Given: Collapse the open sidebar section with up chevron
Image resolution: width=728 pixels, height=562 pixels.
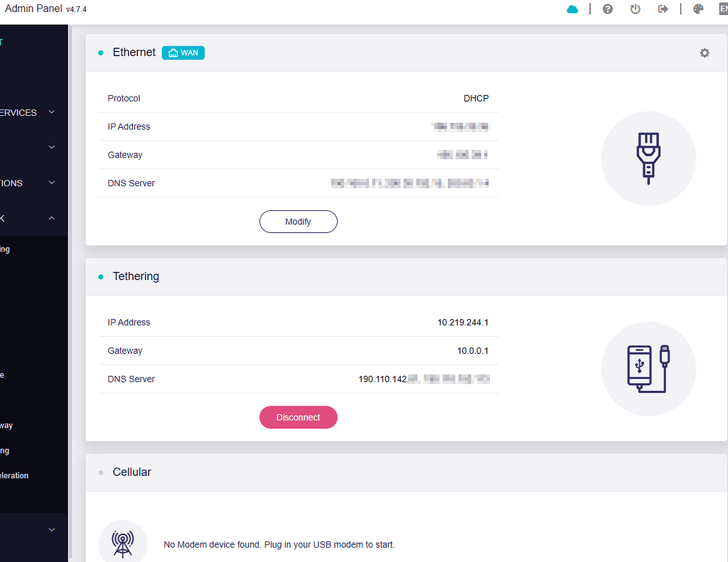Looking at the screenshot, I should click(x=51, y=219).
